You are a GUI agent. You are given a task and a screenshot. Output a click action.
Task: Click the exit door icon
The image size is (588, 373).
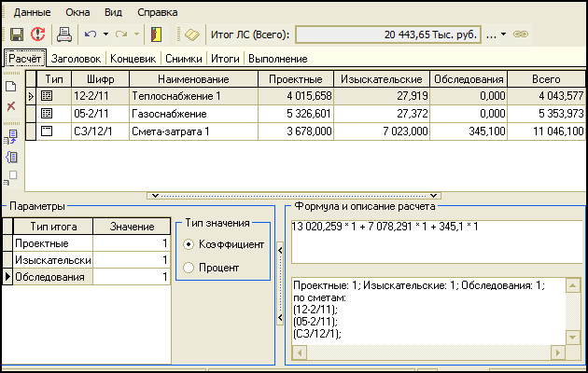click(x=156, y=35)
